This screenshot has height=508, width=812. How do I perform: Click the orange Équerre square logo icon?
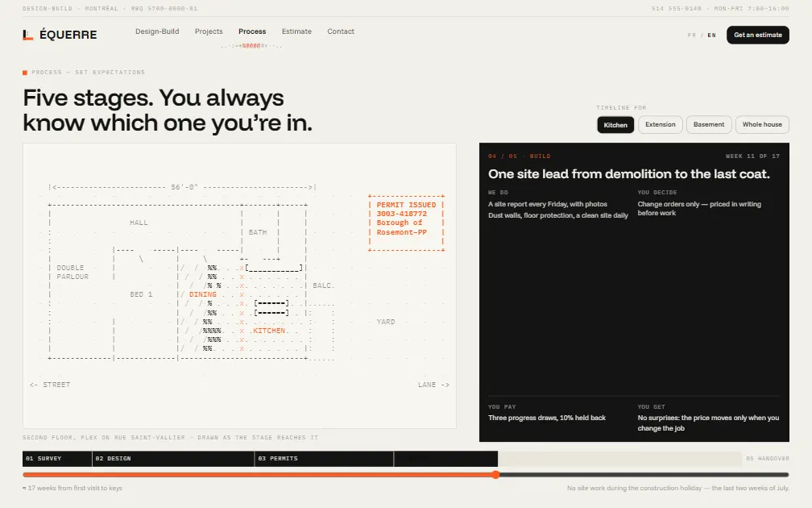(28, 35)
